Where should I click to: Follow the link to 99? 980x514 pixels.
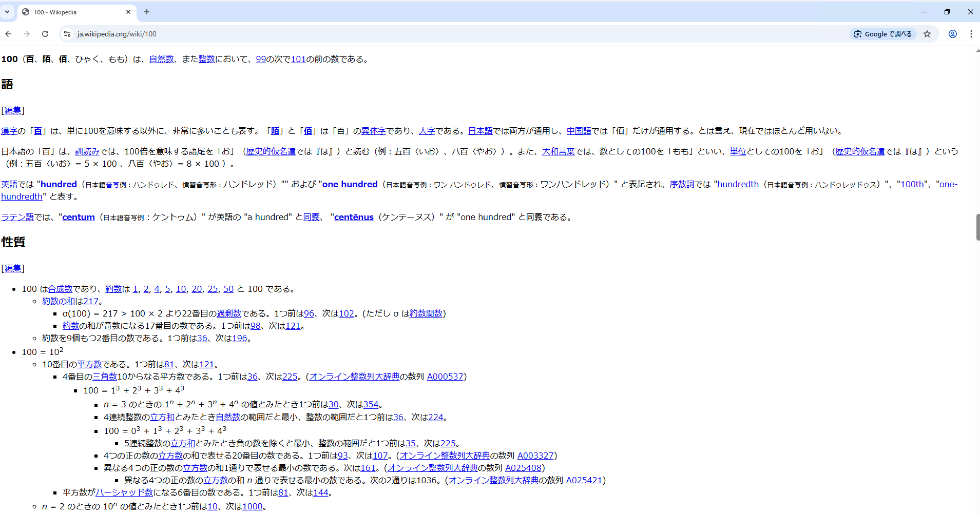261,59
